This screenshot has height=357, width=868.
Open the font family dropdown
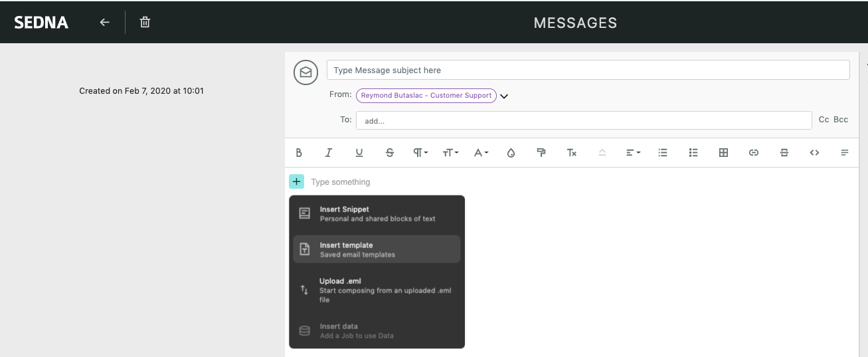pyautogui.click(x=481, y=152)
